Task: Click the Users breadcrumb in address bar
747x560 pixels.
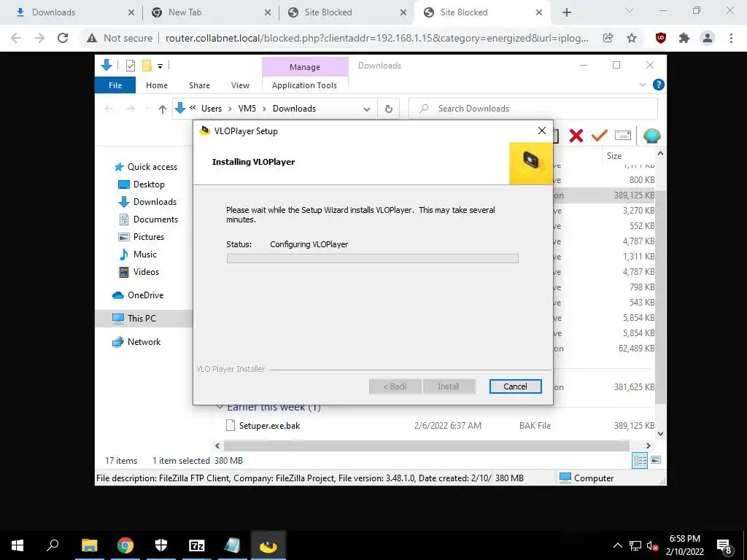Action: tap(212, 109)
